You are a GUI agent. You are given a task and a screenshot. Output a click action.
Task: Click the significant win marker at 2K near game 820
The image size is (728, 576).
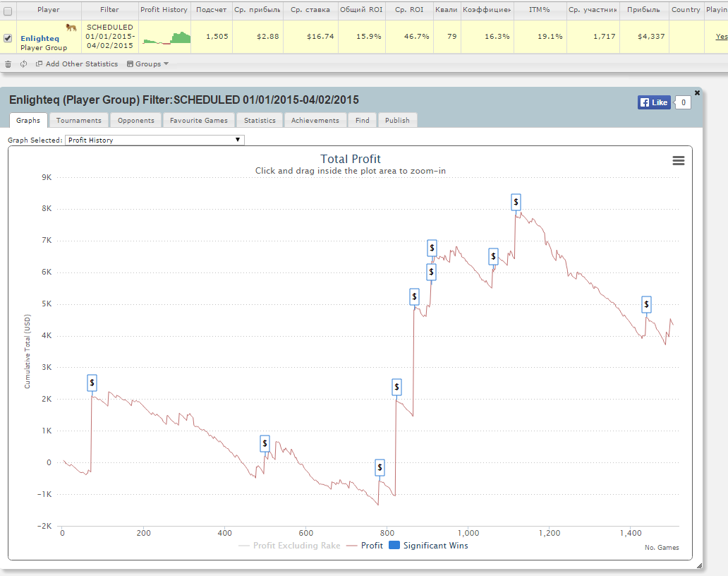coord(396,387)
